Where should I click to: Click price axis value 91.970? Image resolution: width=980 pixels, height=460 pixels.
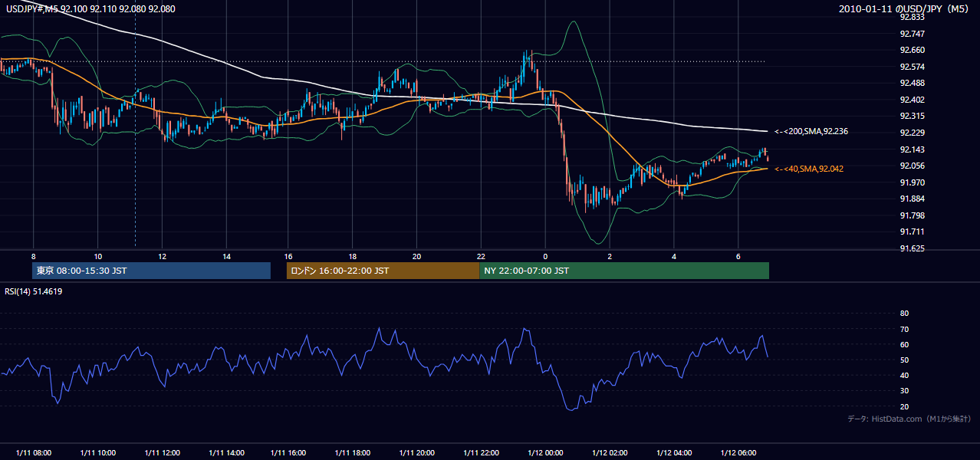click(x=912, y=182)
